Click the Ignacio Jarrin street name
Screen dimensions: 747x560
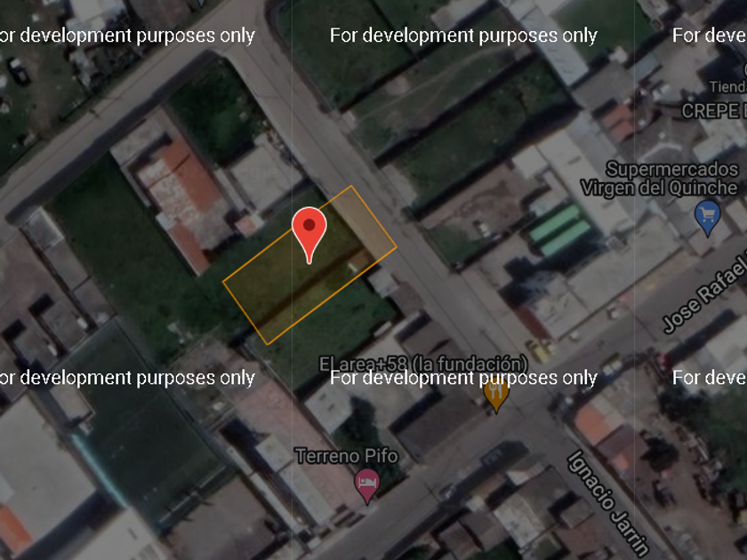pyautogui.click(x=608, y=503)
